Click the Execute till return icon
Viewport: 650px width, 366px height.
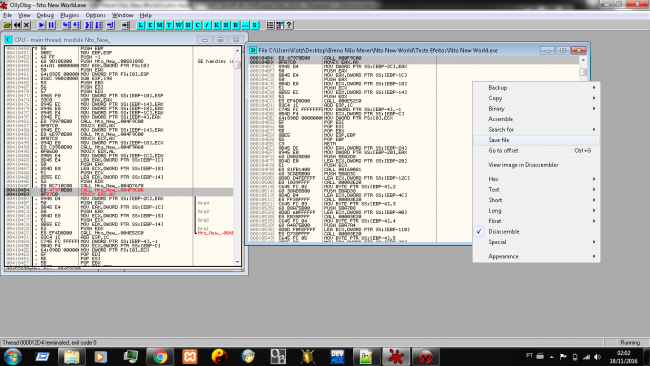pyautogui.click(x=110, y=25)
